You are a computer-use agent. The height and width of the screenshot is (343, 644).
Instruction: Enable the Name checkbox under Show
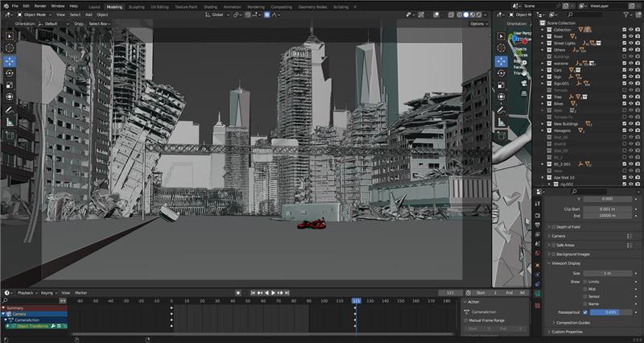click(x=585, y=304)
